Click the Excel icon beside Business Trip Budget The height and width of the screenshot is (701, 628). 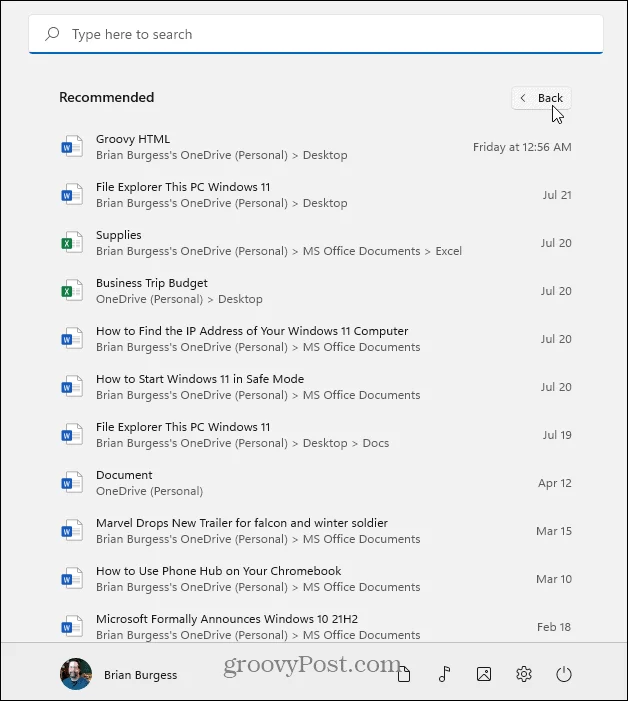pyautogui.click(x=72, y=290)
